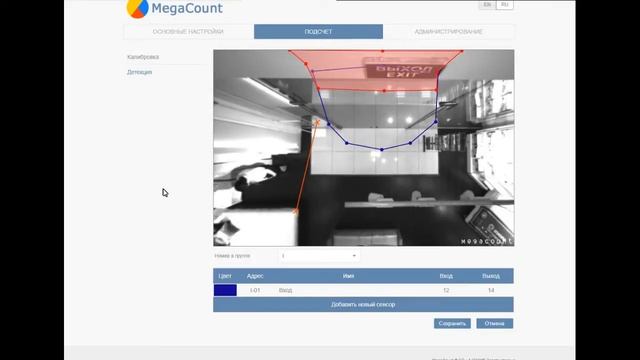Click the sensor name Вход cell

click(x=285, y=290)
